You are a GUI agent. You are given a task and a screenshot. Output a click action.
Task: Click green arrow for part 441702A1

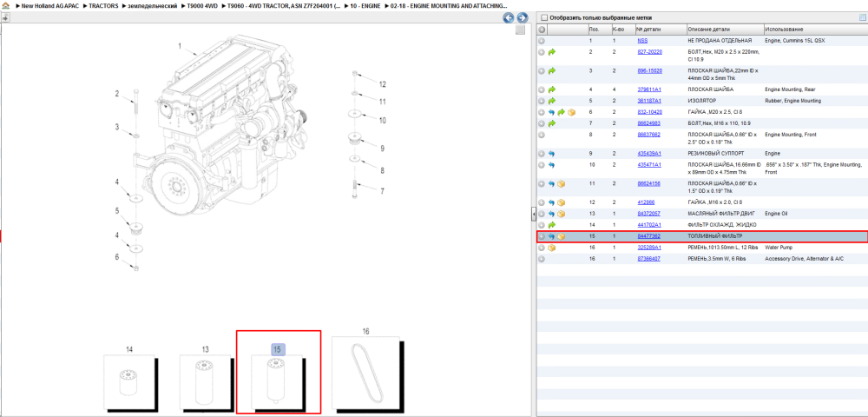click(x=552, y=225)
